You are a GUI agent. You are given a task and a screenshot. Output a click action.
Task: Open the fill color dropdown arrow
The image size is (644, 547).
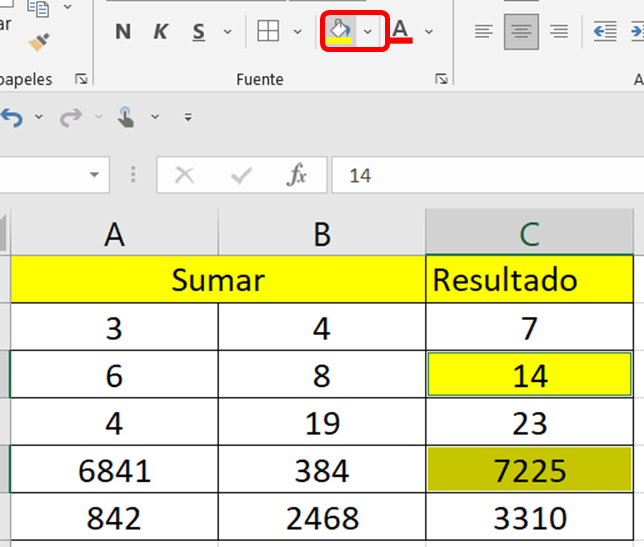pyautogui.click(x=368, y=32)
